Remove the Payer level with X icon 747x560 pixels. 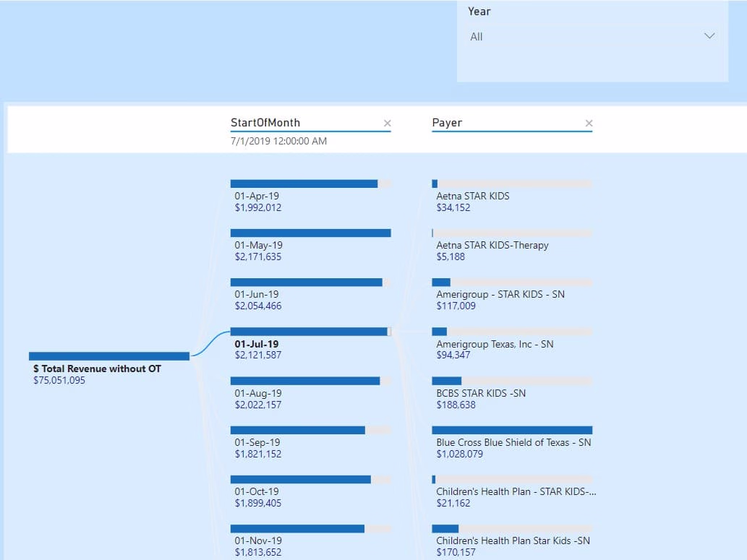coord(589,124)
